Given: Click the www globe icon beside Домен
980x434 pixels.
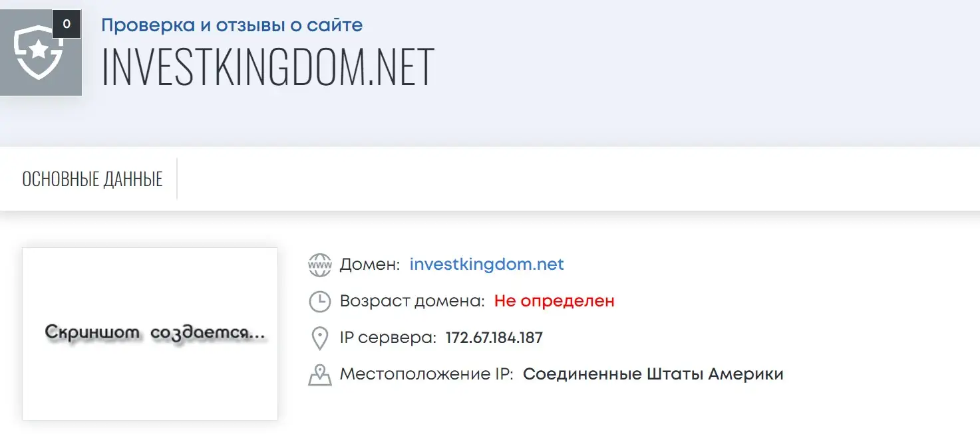Looking at the screenshot, I should coord(320,265).
